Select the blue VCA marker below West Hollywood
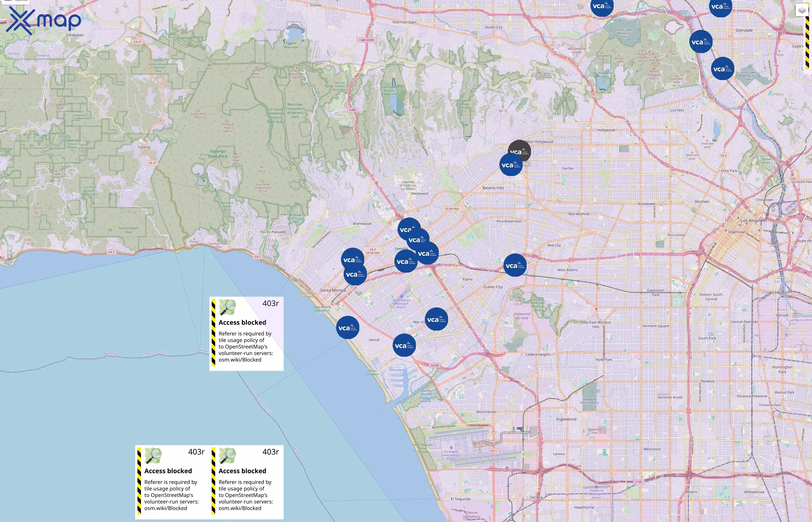 pyautogui.click(x=511, y=165)
